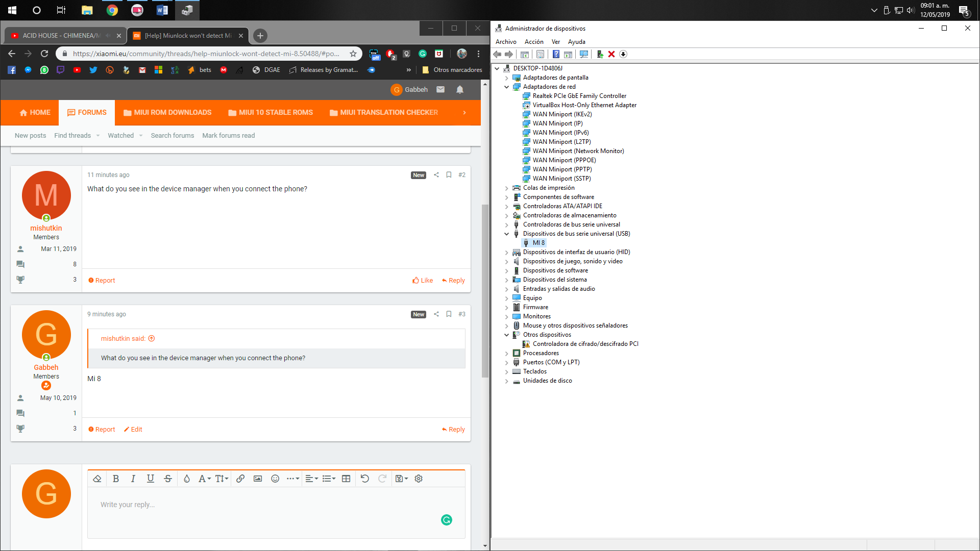The height and width of the screenshot is (551, 980).
Task: Like mishutkin's post #2
Action: tap(423, 281)
